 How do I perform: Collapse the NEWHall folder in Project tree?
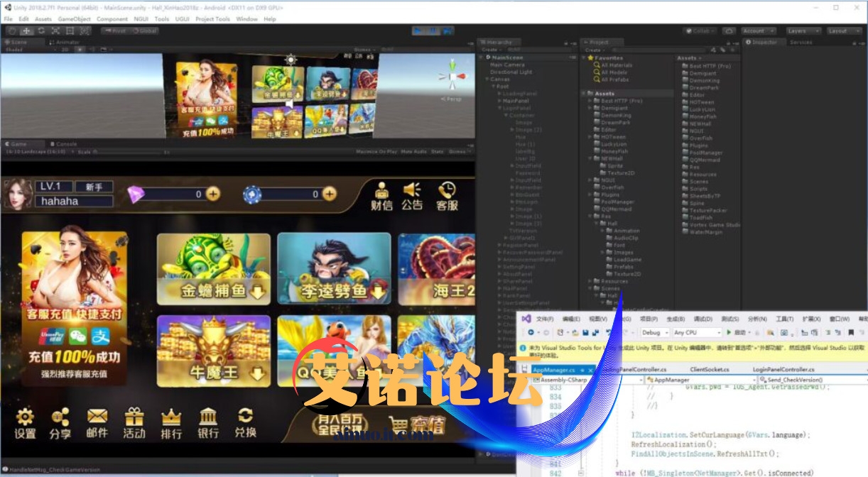pos(590,158)
